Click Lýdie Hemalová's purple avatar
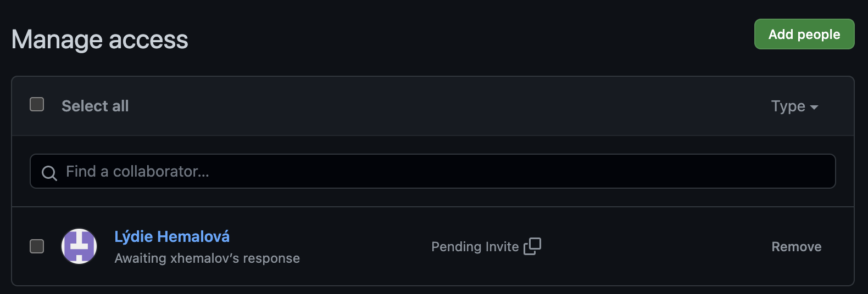The width and height of the screenshot is (868, 294). pyautogui.click(x=79, y=246)
